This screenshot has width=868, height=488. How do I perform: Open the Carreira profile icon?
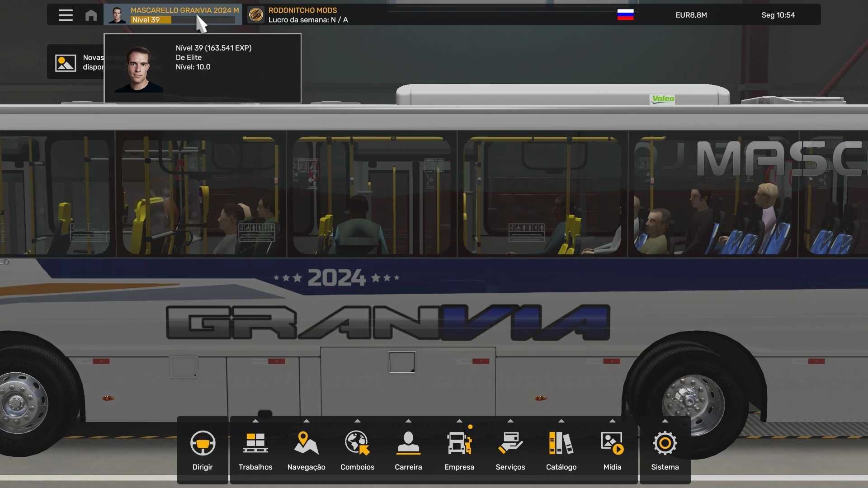point(408,443)
